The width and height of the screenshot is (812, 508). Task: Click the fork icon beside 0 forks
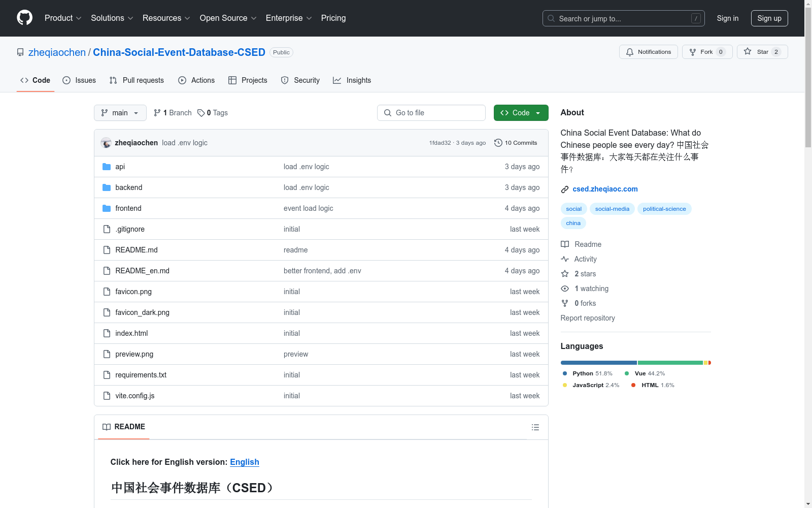pos(565,303)
